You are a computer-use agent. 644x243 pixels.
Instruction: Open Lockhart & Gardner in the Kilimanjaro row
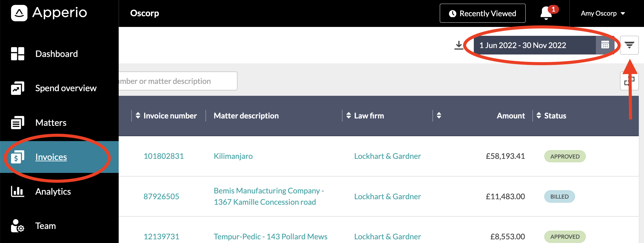pos(388,156)
